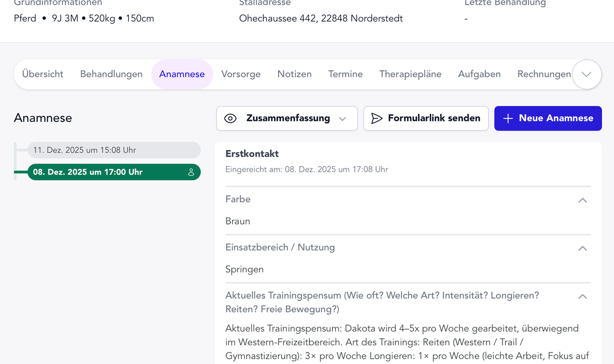
Task: Collapse the Einsatzbereich / Nutzung section
Action: (583, 248)
